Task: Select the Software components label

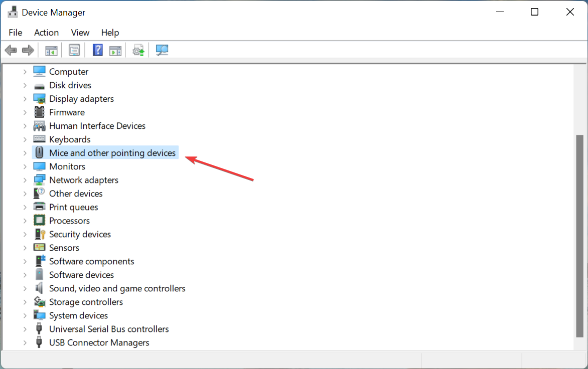Action: [91, 262]
